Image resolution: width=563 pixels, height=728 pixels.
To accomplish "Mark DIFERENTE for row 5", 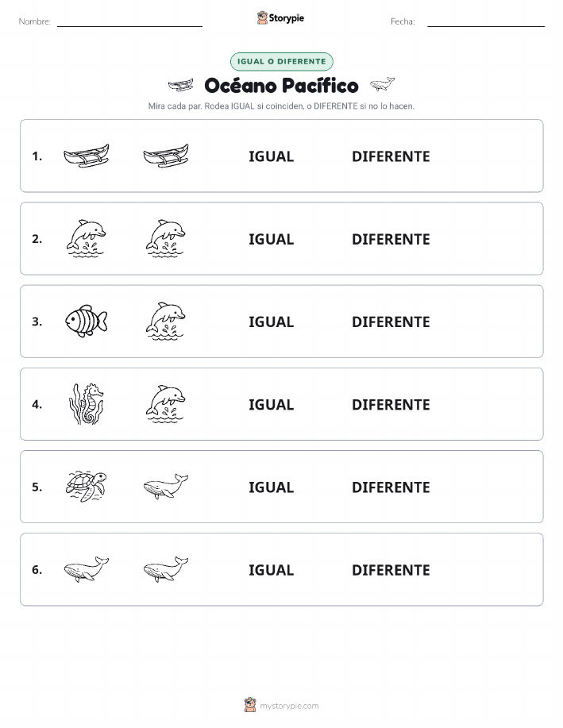I will pos(391,487).
